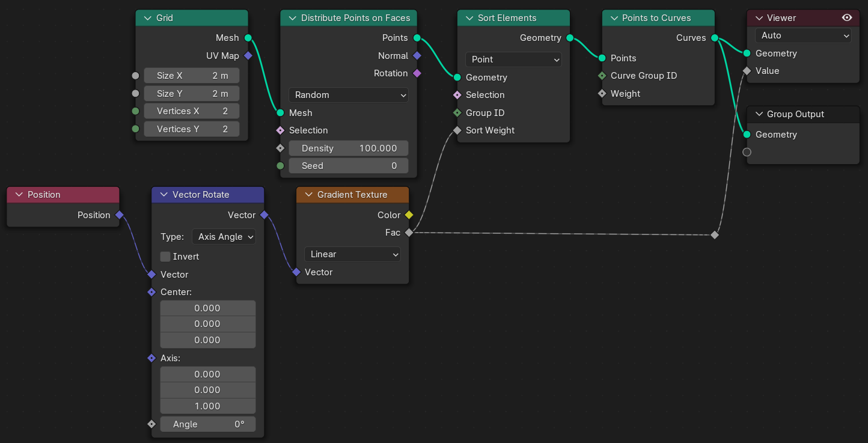The image size is (868, 443).
Task: Toggle the Viewer node eye icon
Action: 847,18
